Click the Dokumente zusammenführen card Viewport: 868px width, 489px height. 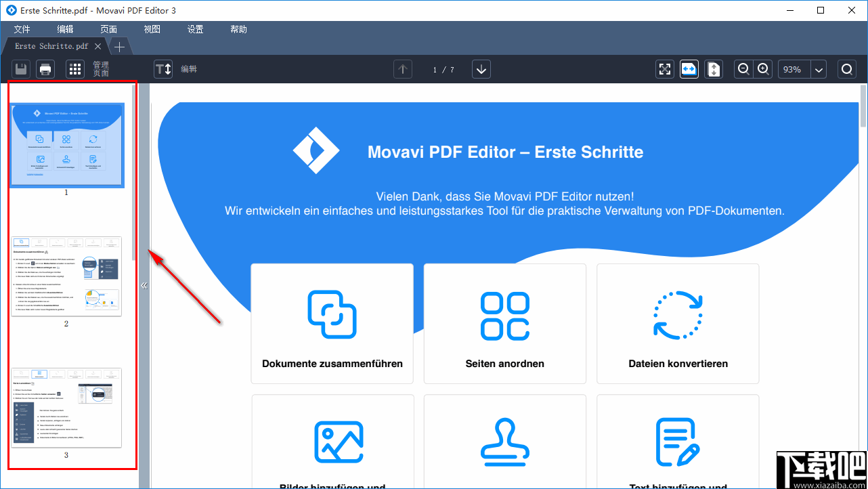pyautogui.click(x=332, y=323)
